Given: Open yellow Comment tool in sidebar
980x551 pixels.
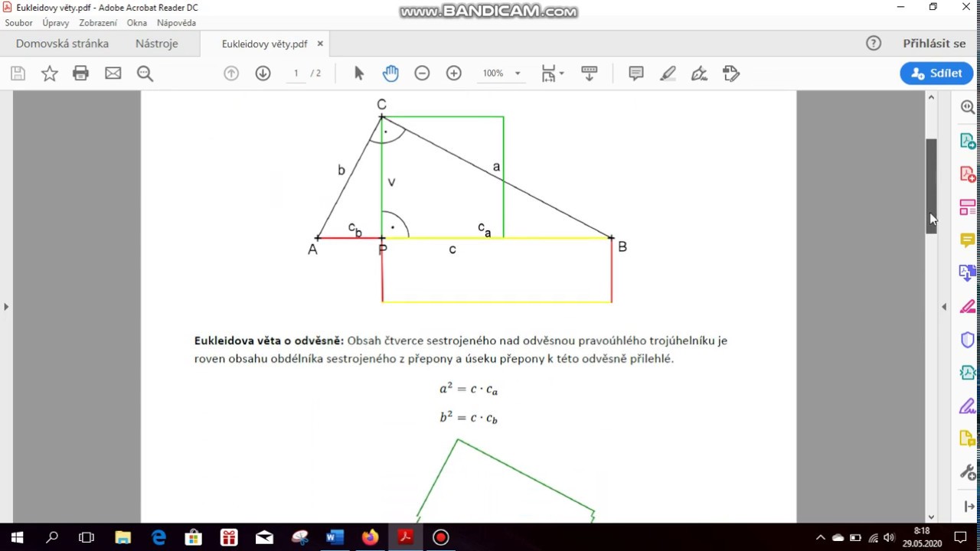Looking at the screenshot, I should [x=968, y=240].
